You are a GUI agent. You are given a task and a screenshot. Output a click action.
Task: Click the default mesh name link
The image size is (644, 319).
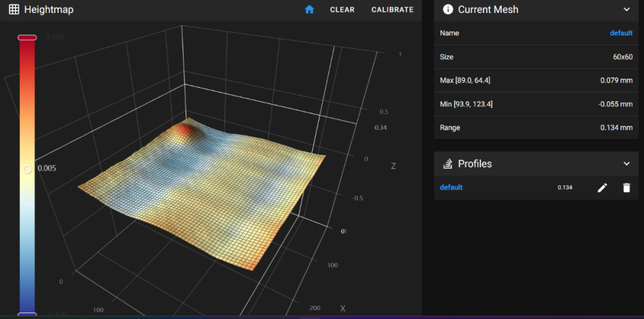[x=621, y=33]
